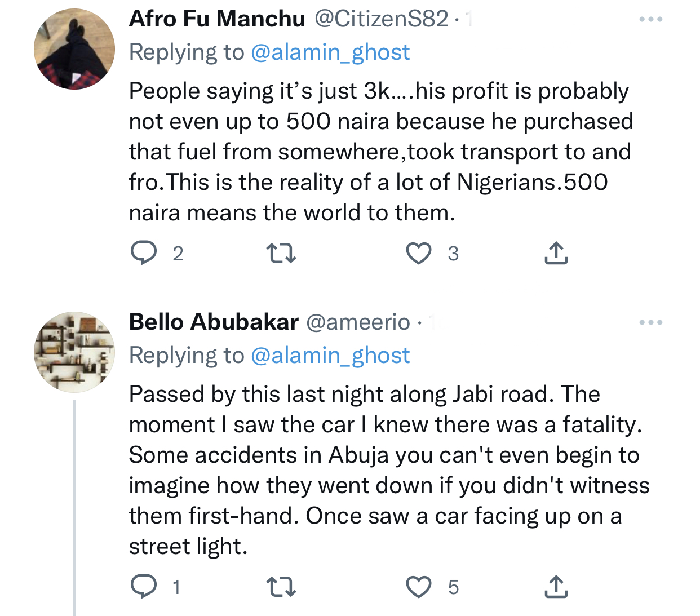
Task: Open more options on Bello Abubakar's tweet
Action: (651, 322)
